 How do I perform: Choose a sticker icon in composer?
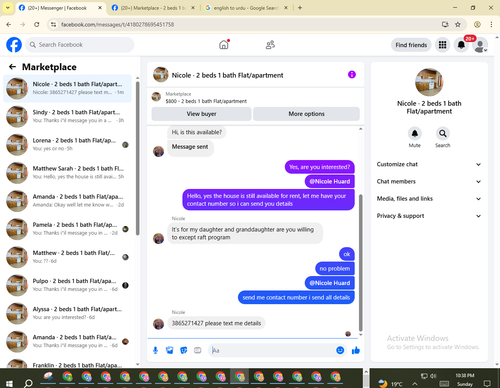[x=183, y=350]
